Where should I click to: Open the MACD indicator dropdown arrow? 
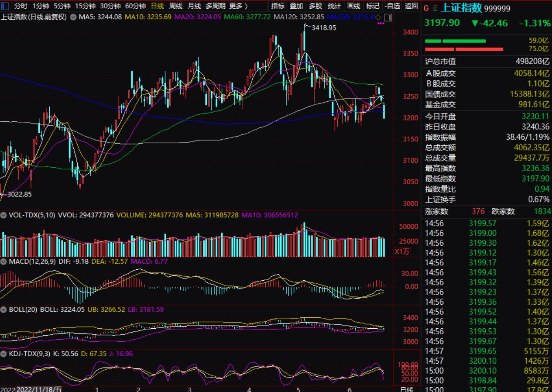point(3,261)
